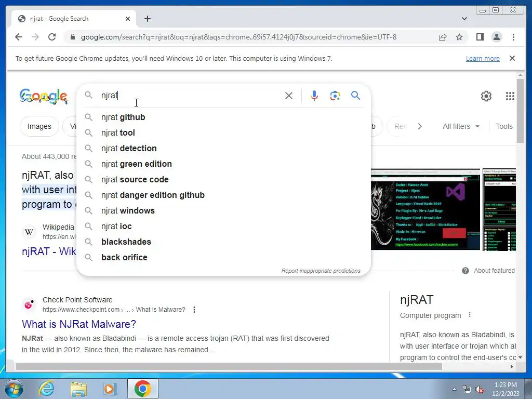This screenshot has height=399, width=532.
Task: Open the njRAT screenshot image thumbnail
Action: coord(425,209)
